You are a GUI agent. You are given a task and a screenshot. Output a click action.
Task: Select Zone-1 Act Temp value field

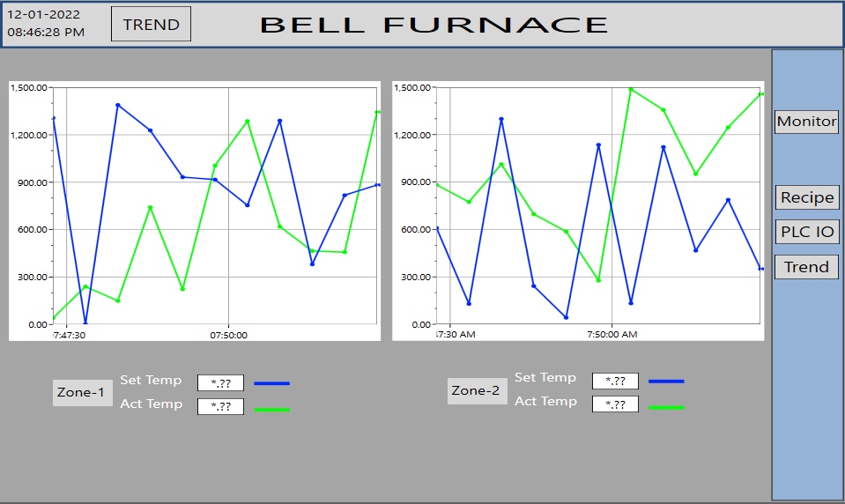[220, 406]
